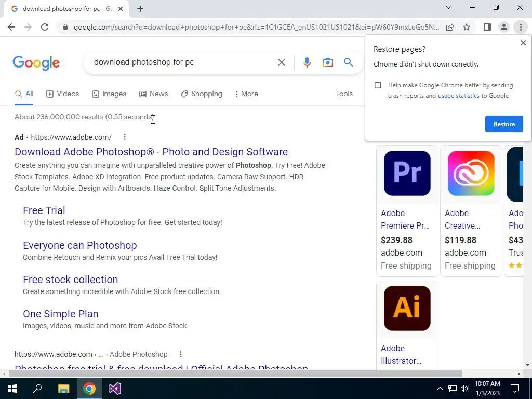Open the usage statistics link
This screenshot has height=399, width=532.
[458, 96]
